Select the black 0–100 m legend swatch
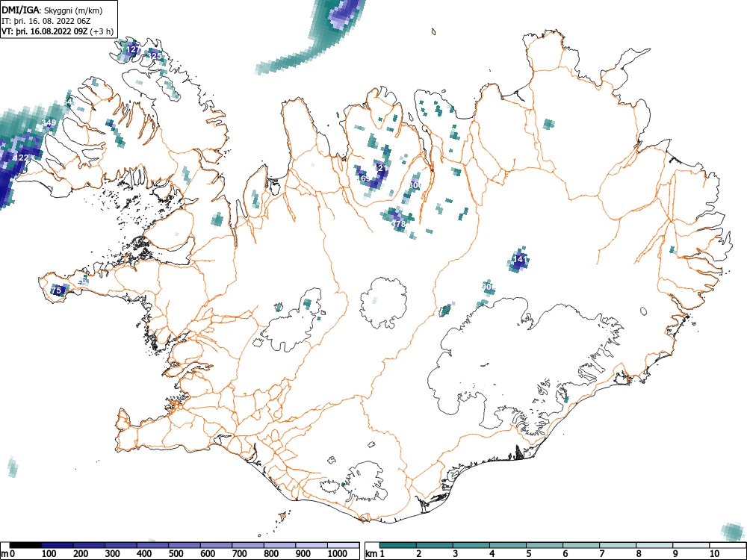The height and width of the screenshot is (560, 747). click(x=25, y=545)
